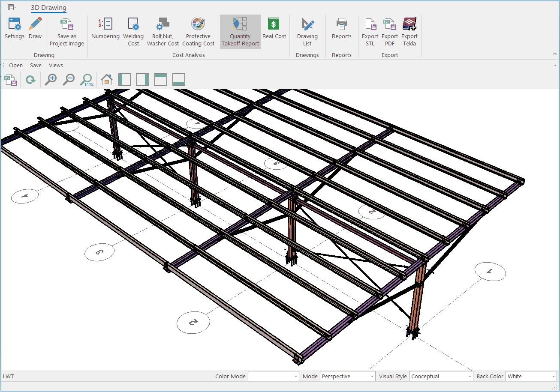
Task: Click the Quantity Takeoff Report button
Action: click(x=240, y=32)
